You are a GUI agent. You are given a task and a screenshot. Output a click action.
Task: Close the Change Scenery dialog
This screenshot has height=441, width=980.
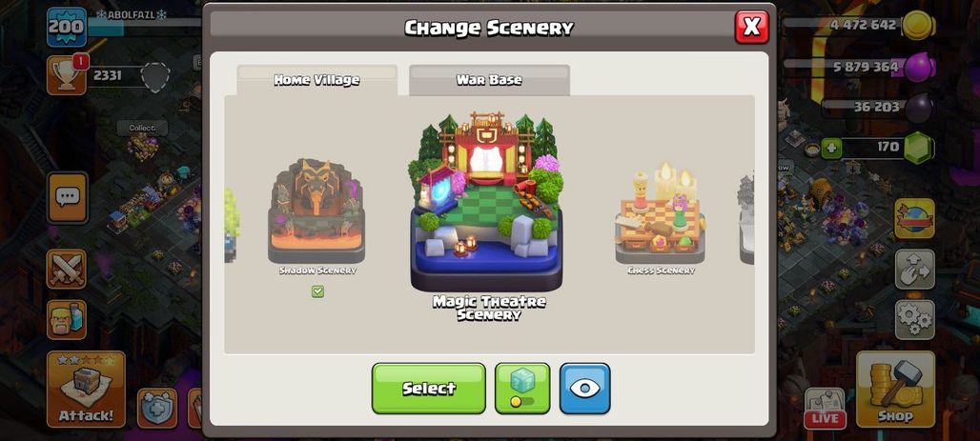751,27
